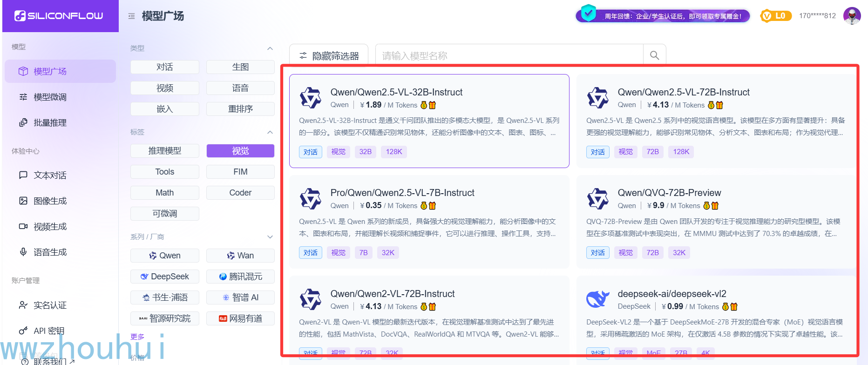Click gift icon on Qwen2.5-VL-32B-Instruct price
The image size is (868, 365).
432,105
